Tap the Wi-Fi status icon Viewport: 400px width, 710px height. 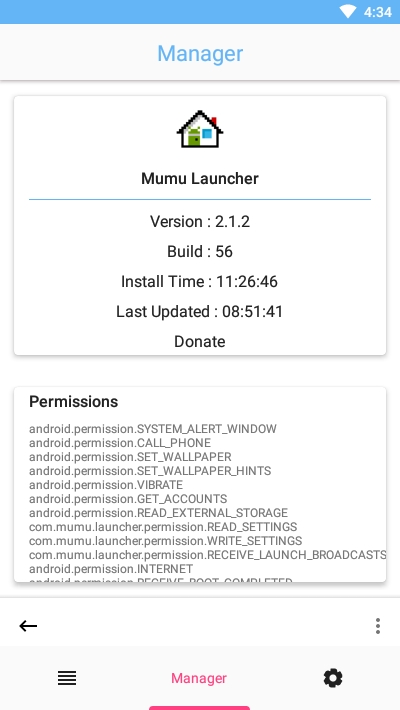click(x=348, y=12)
